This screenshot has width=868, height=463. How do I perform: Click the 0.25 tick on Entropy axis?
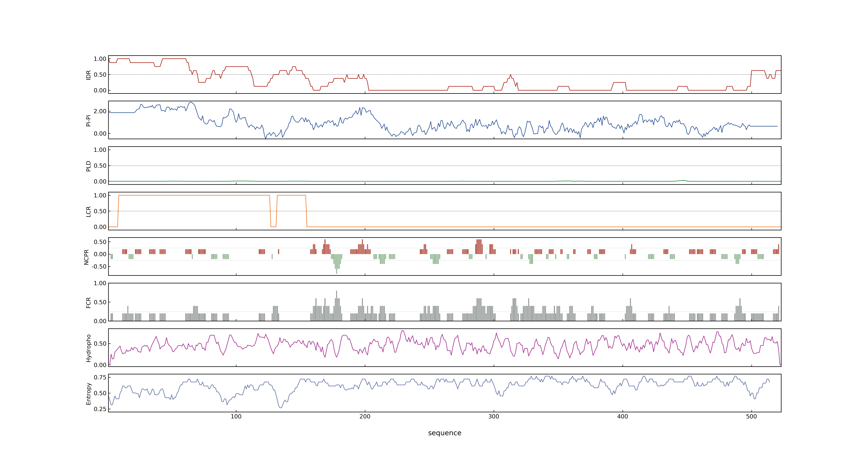click(100, 409)
